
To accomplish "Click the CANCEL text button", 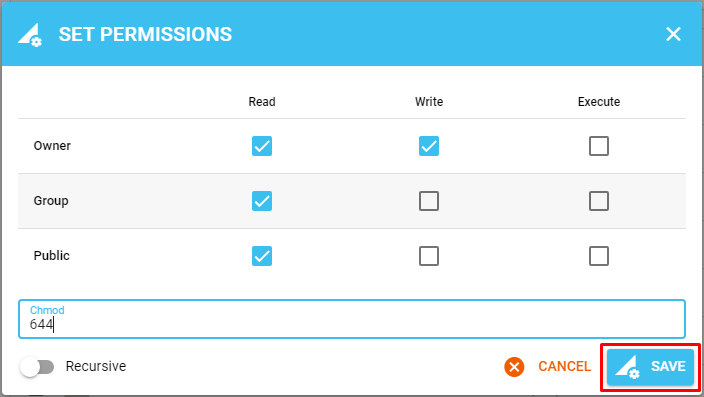I will point(564,366).
